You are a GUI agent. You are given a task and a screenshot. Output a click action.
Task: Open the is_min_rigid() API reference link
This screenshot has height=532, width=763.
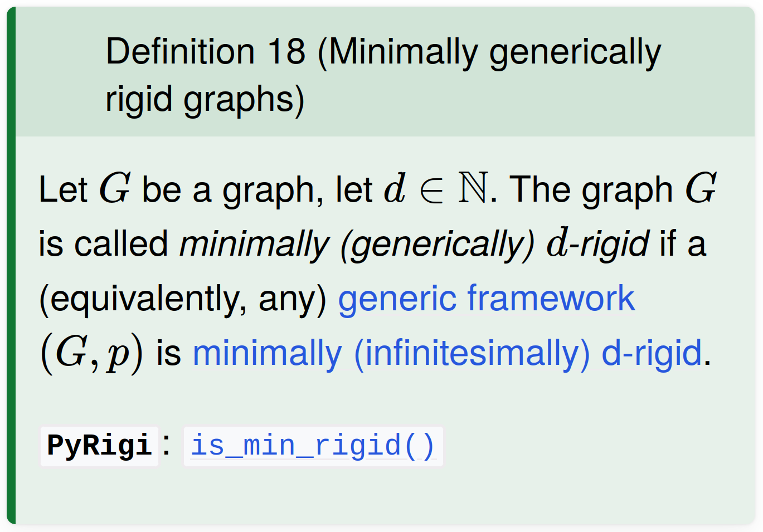coord(313,446)
